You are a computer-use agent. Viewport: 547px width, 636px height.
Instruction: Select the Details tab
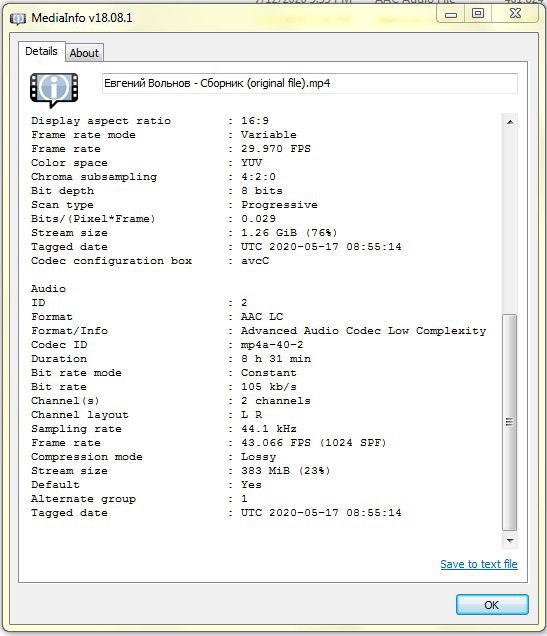[x=41, y=51]
